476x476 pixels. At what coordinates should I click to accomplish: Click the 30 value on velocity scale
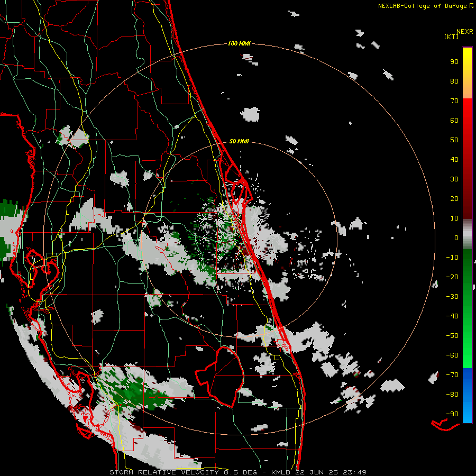(454, 179)
